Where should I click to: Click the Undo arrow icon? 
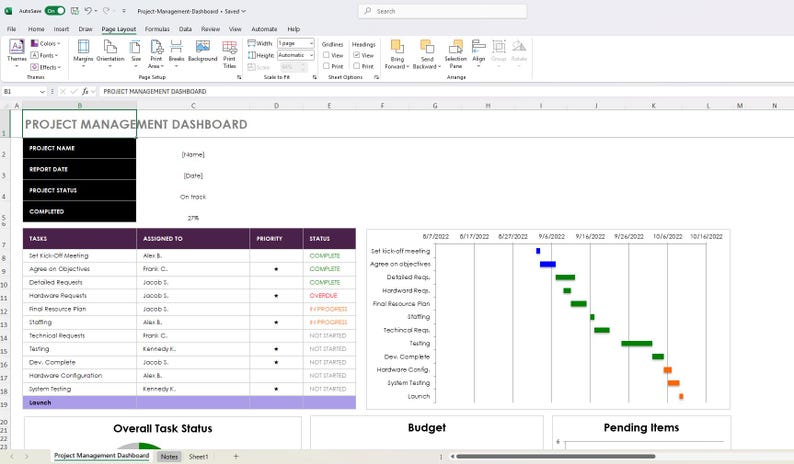click(x=88, y=11)
